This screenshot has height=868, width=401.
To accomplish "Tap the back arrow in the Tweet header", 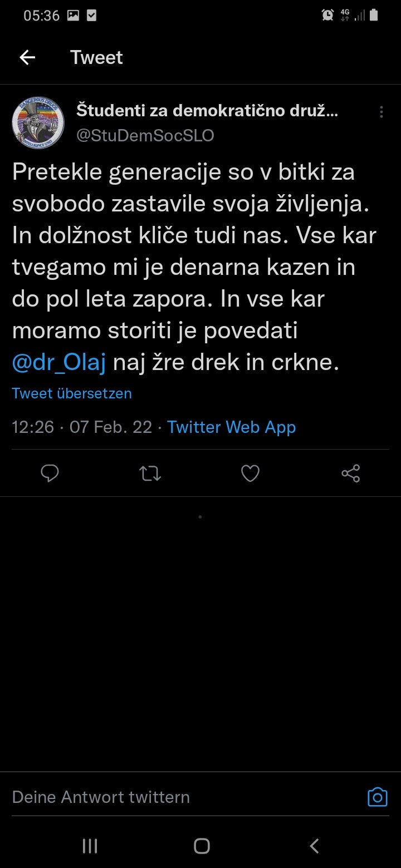I will click(27, 57).
